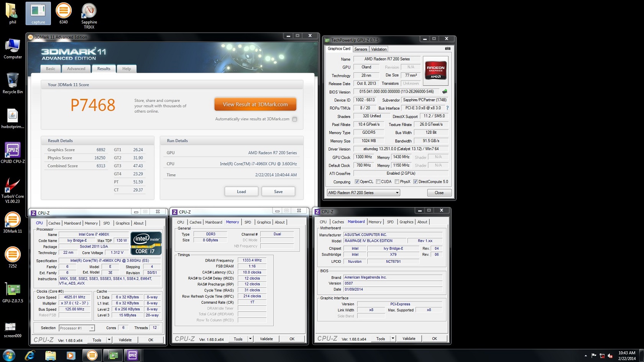Click the GPU Clock 1300 MHz field
The width and height of the screenshot is (644, 362).
363,157
